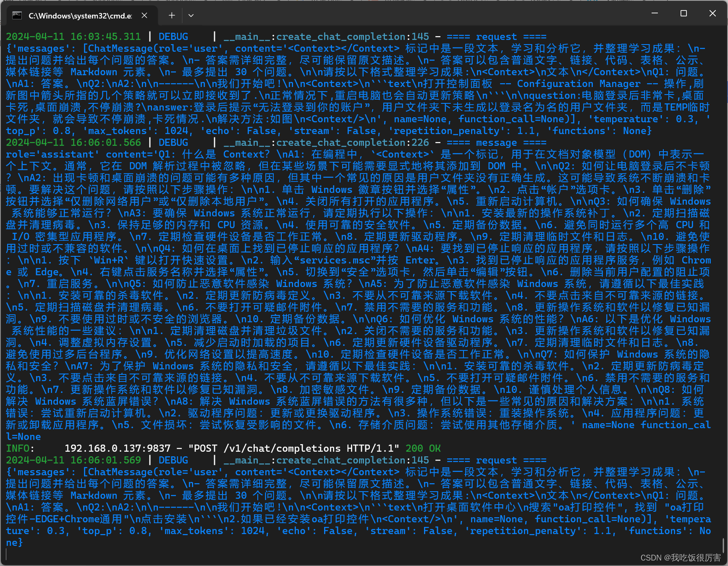Click the '==== message ====' text
The height and width of the screenshot is (566, 728).
(x=497, y=142)
